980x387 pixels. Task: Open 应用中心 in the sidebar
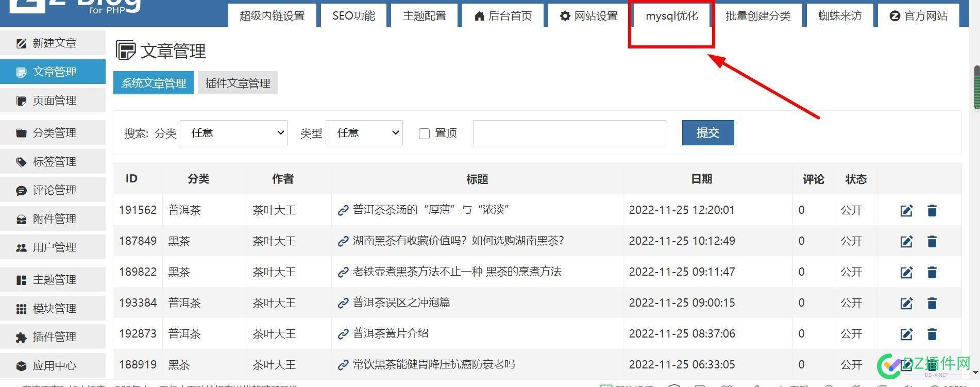tap(53, 366)
